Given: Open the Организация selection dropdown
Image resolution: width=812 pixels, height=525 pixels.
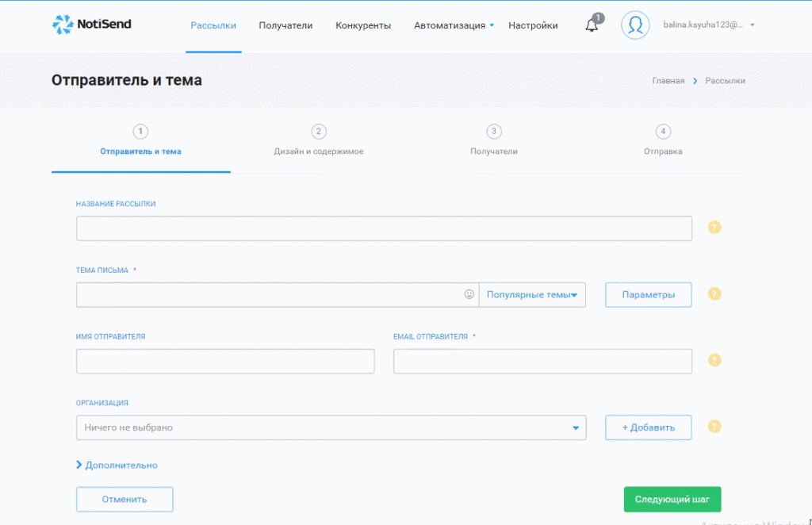Looking at the screenshot, I should click(331, 427).
